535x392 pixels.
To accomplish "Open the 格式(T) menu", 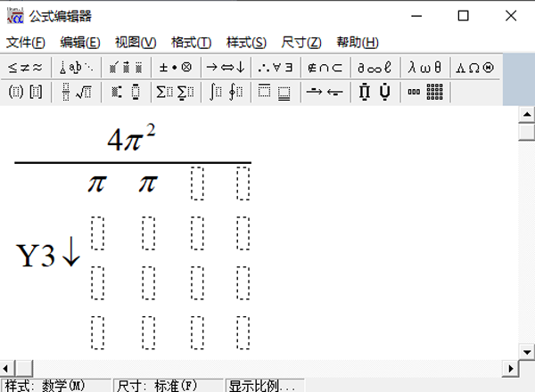I will [x=191, y=42].
